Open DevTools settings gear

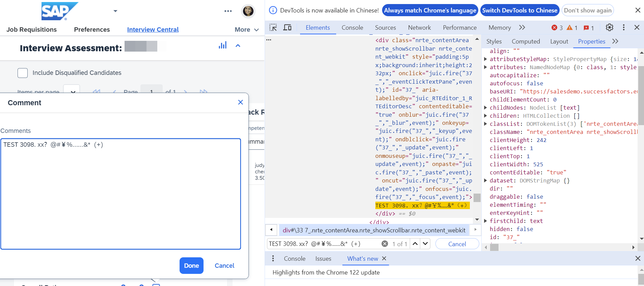click(610, 27)
